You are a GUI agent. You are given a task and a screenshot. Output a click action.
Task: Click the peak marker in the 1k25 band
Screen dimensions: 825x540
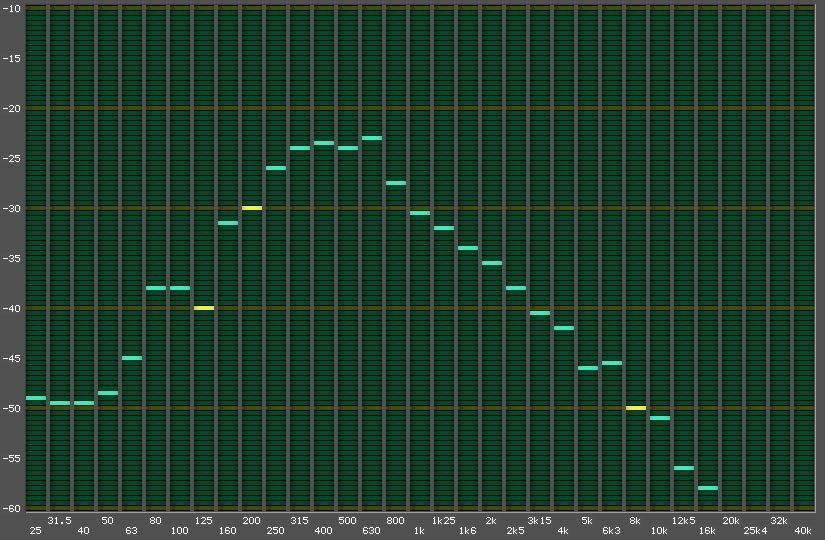(x=444, y=228)
